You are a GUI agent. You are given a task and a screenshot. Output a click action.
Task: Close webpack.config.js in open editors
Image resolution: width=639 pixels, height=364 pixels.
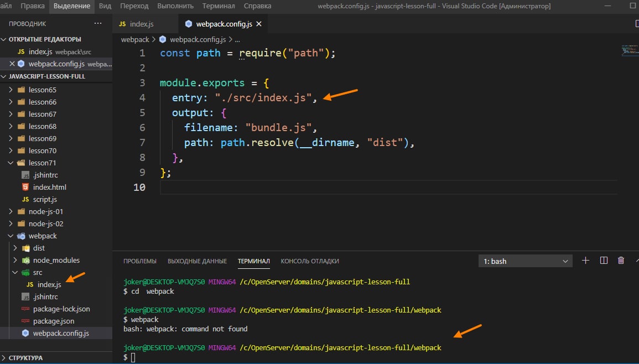12,64
